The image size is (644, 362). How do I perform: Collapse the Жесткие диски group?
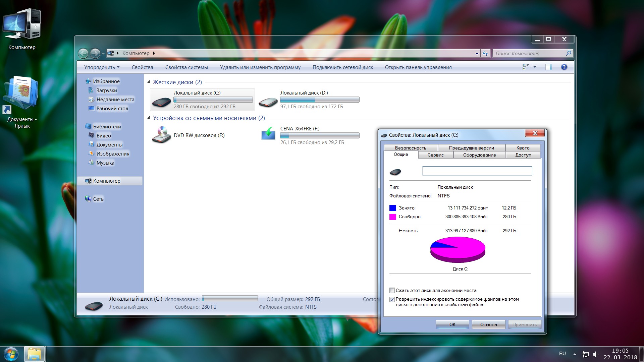click(x=149, y=82)
